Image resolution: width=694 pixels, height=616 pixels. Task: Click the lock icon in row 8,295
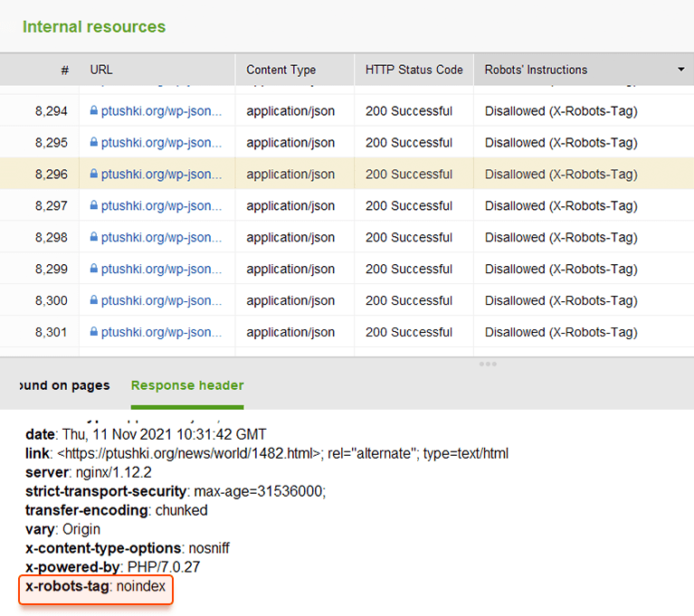[x=94, y=142]
